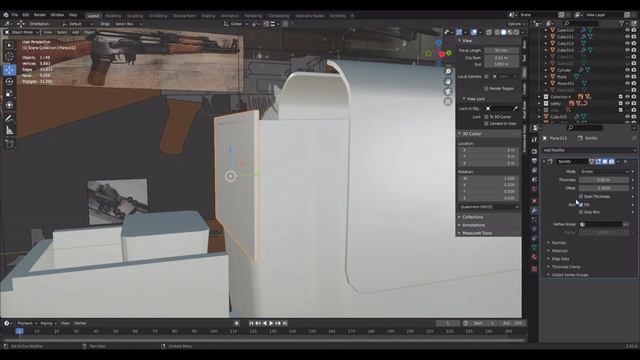The image size is (640, 360).
Task: Click the pan view hand gizmo
Action: point(448,81)
